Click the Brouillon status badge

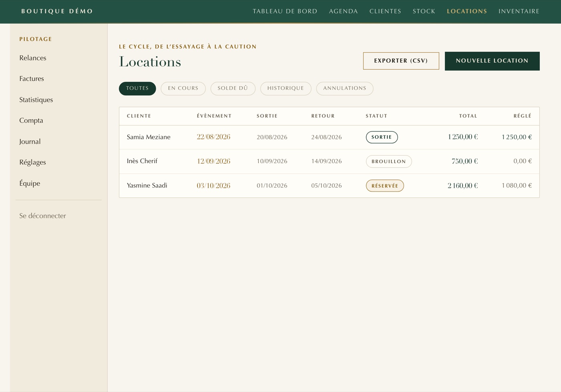tap(389, 162)
